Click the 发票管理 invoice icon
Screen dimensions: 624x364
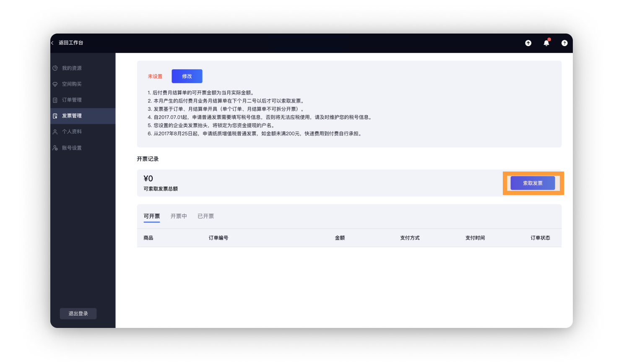tap(55, 116)
